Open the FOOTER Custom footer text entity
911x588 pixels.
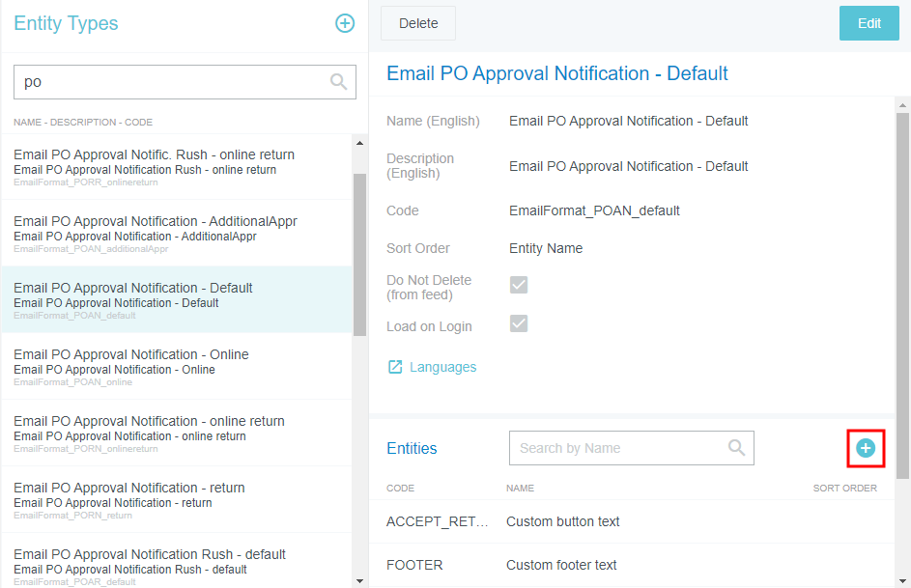click(562, 565)
